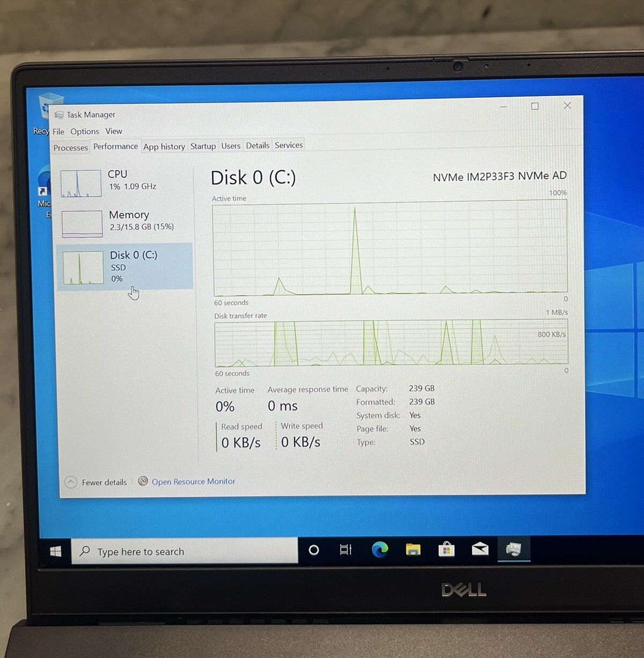Viewport: 644px width, 658px height.
Task: Open Cortana circle icon on taskbar
Action: (314, 550)
